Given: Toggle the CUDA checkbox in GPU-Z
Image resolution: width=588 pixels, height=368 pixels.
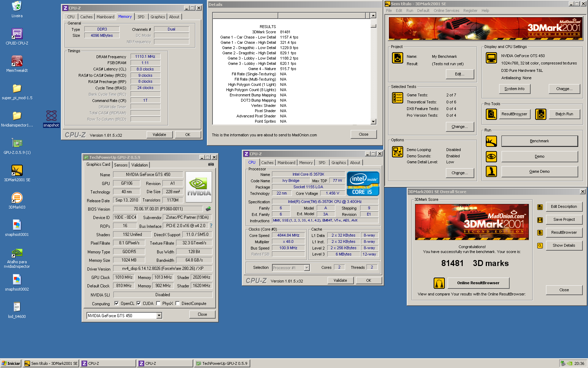Looking at the screenshot, I should 139,304.
